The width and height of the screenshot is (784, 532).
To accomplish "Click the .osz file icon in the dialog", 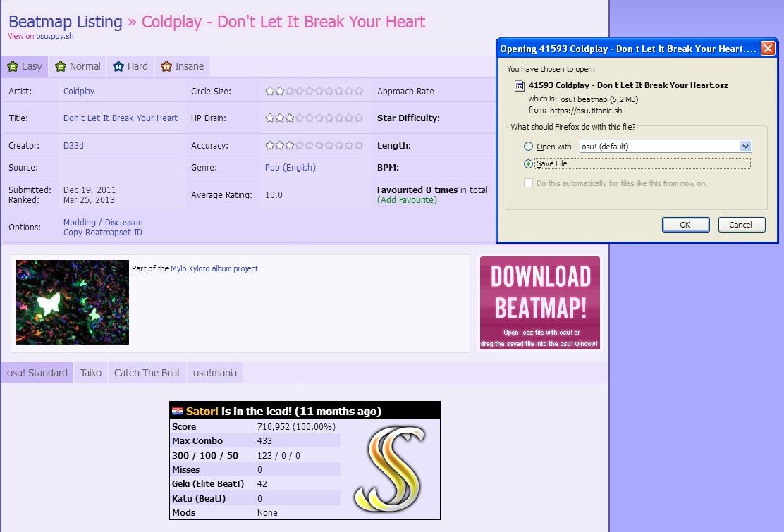I will [520, 86].
